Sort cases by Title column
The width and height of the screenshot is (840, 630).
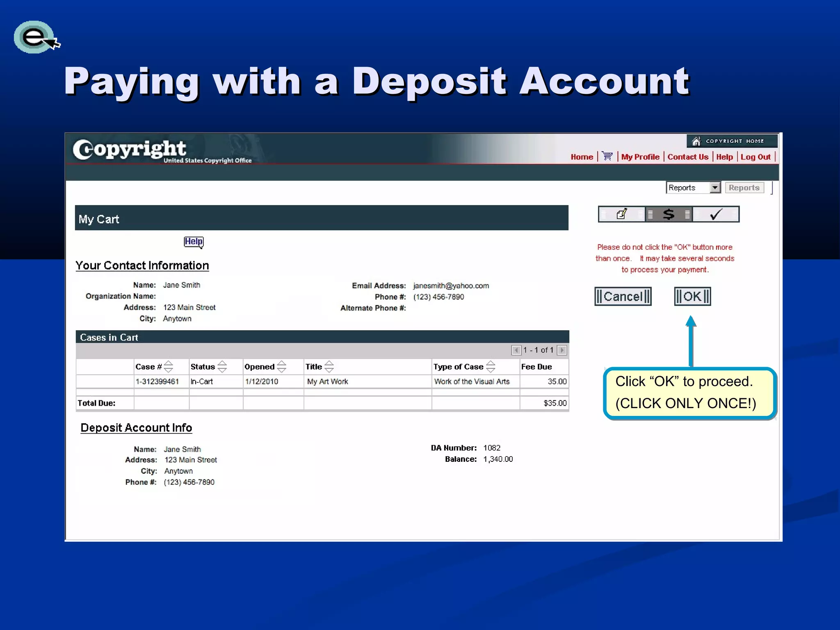pyautogui.click(x=329, y=366)
